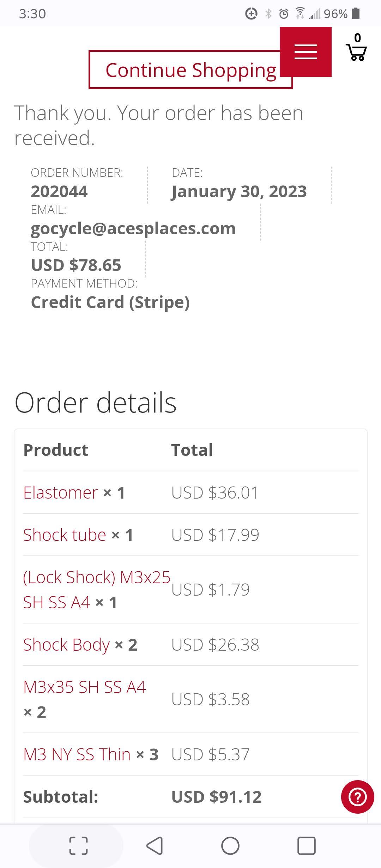The image size is (381, 868).
Task: Tap the alarm clock status icon
Action: pos(284,14)
